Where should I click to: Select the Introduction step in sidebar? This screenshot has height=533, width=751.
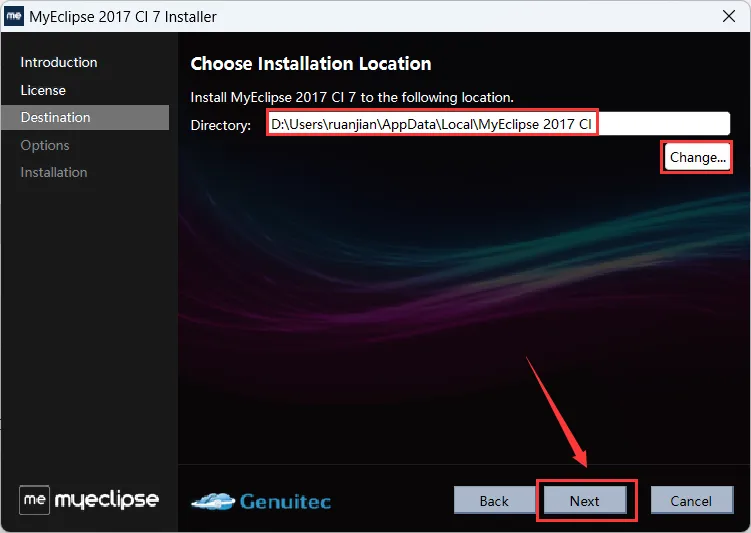click(59, 62)
